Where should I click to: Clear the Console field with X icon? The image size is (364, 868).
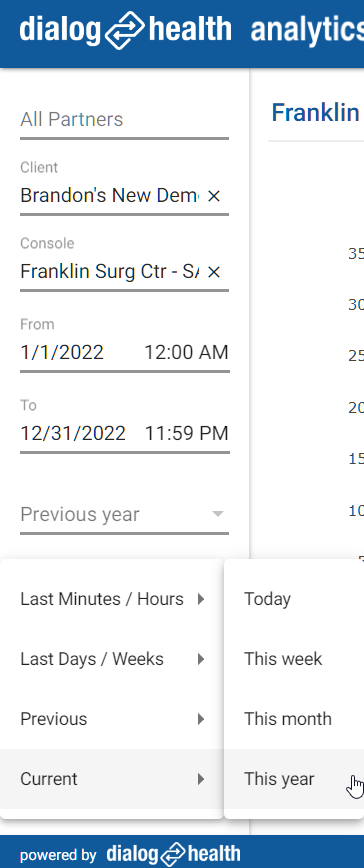[214, 272]
